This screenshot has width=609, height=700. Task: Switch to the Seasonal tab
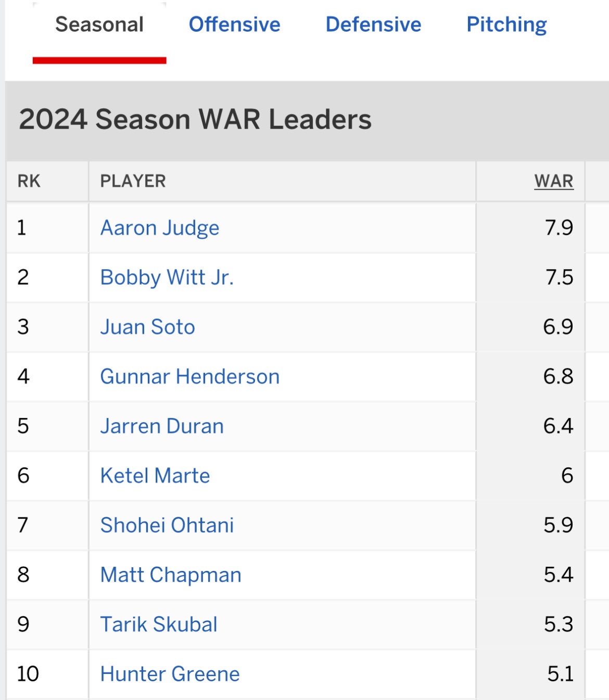coord(99,24)
